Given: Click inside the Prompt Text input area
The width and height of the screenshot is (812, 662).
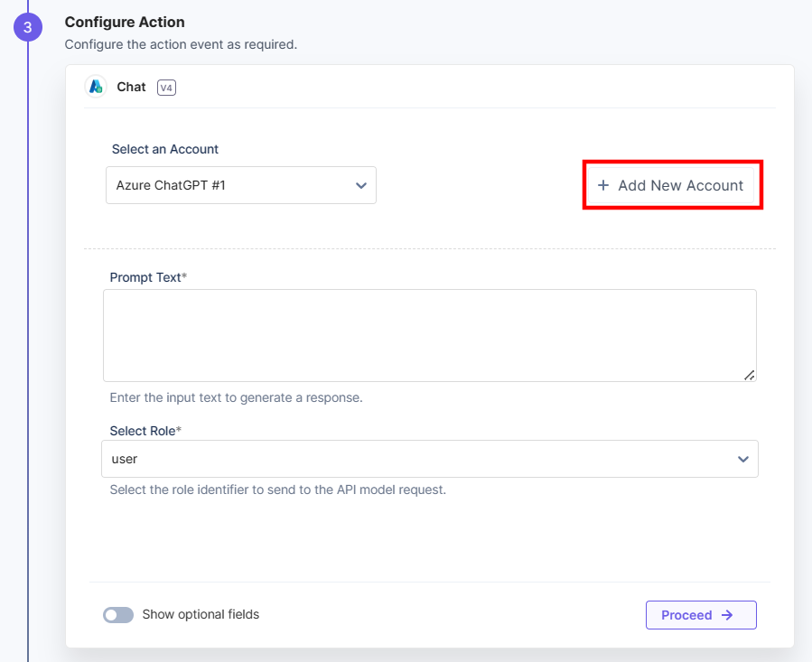Looking at the screenshot, I should click(x=430, y=332).
